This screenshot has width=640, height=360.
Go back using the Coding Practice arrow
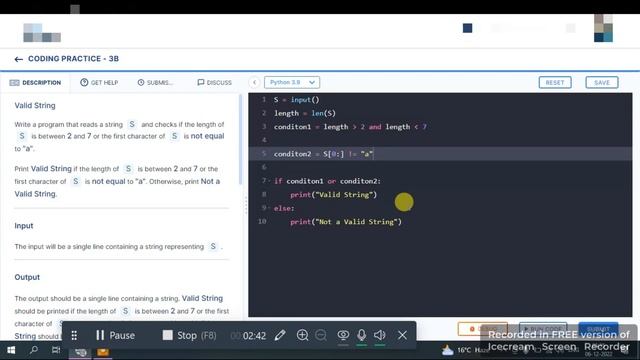click(x=18, y=59)
